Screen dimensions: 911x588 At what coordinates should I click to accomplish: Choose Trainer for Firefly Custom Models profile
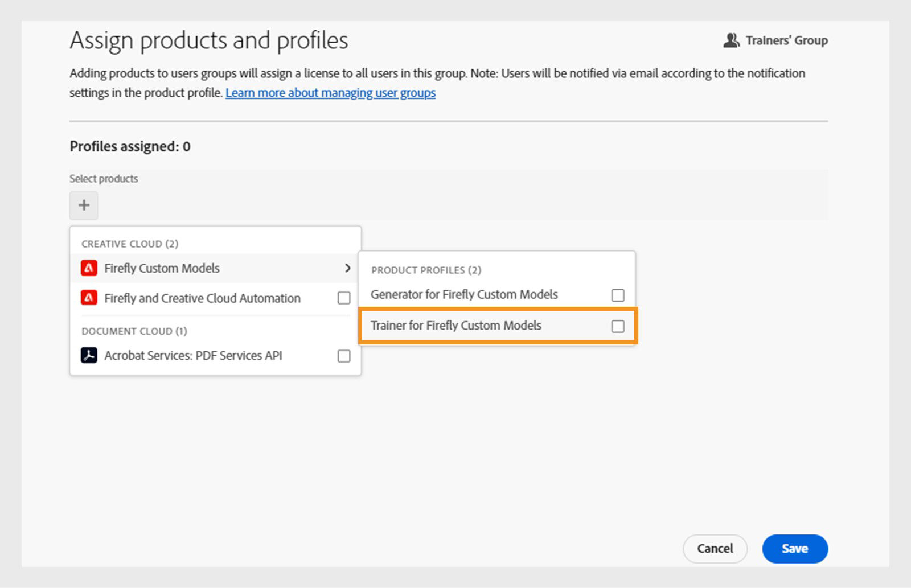[497, 326]
